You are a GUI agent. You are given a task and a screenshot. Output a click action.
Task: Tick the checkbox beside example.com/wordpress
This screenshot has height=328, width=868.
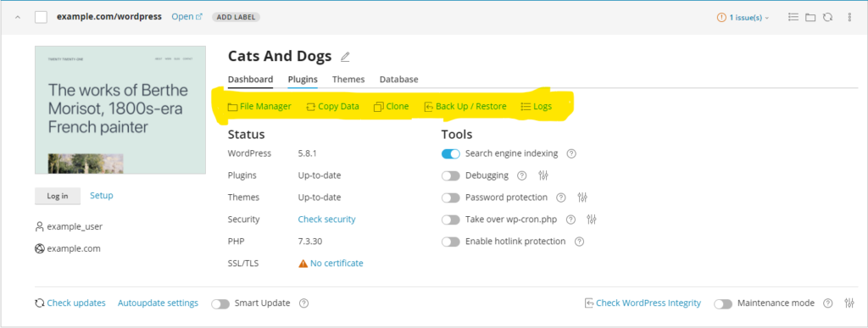(41, 17)
